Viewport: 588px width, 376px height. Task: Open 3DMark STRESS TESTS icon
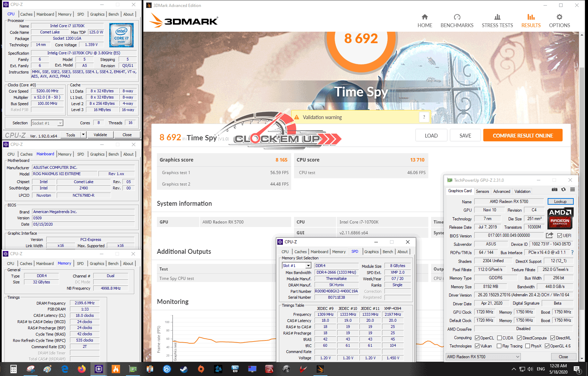click(x=497, y=17)
